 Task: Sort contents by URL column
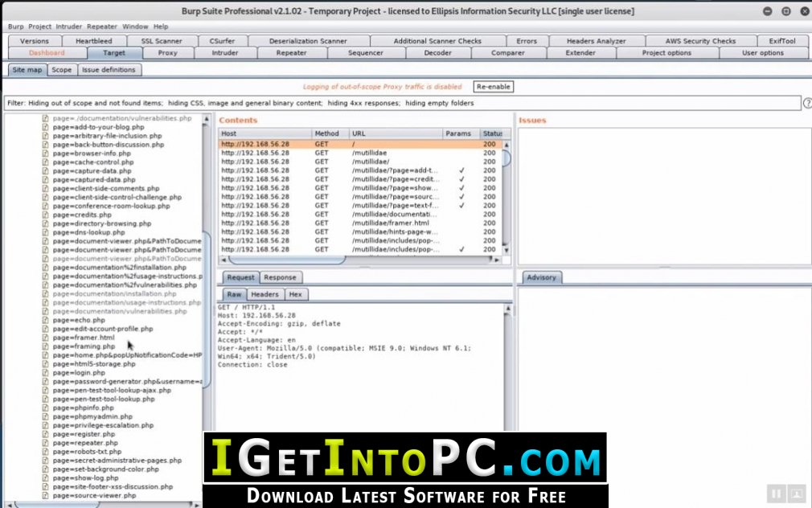point(396,133)
